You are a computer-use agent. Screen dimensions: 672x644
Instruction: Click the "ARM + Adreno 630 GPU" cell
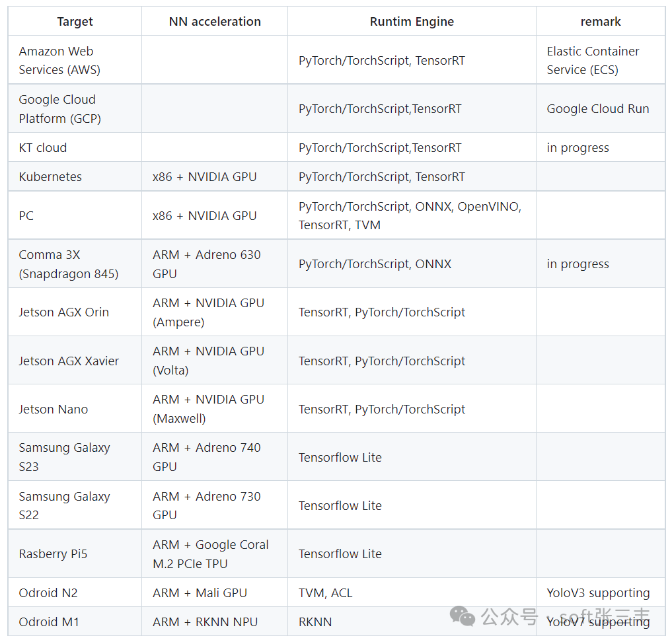click(215, 264)
